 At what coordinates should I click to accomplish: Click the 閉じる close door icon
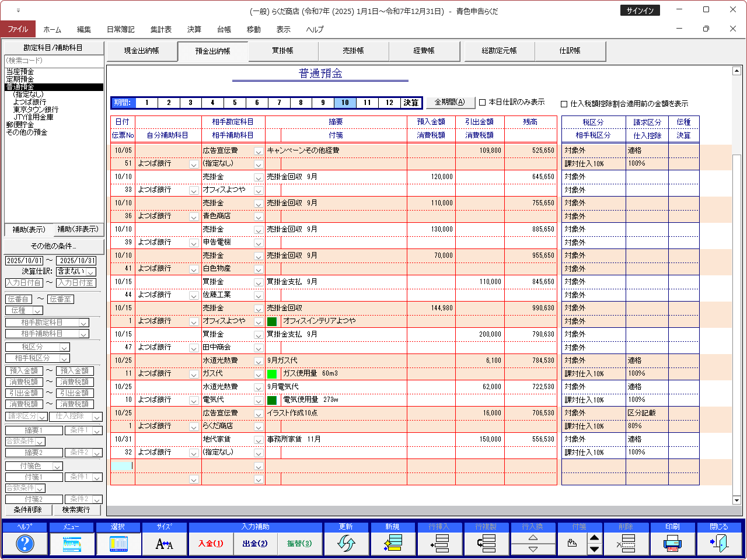719,544
